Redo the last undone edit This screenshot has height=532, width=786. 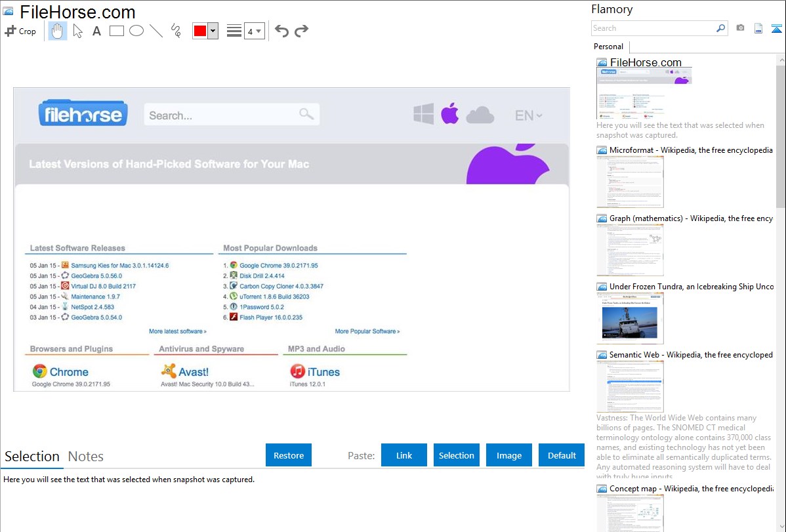coord(301,31)
